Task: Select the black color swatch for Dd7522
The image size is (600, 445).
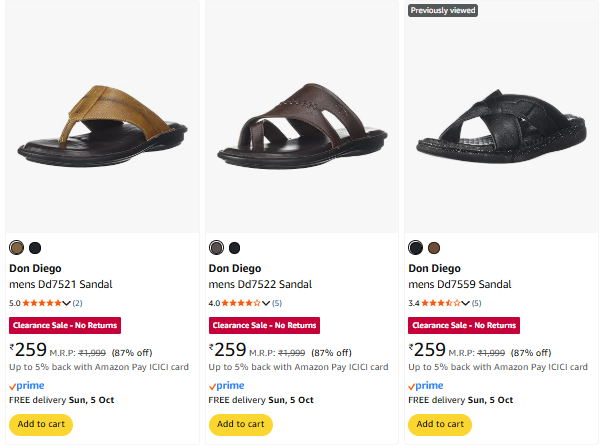Action: point(234,248)
